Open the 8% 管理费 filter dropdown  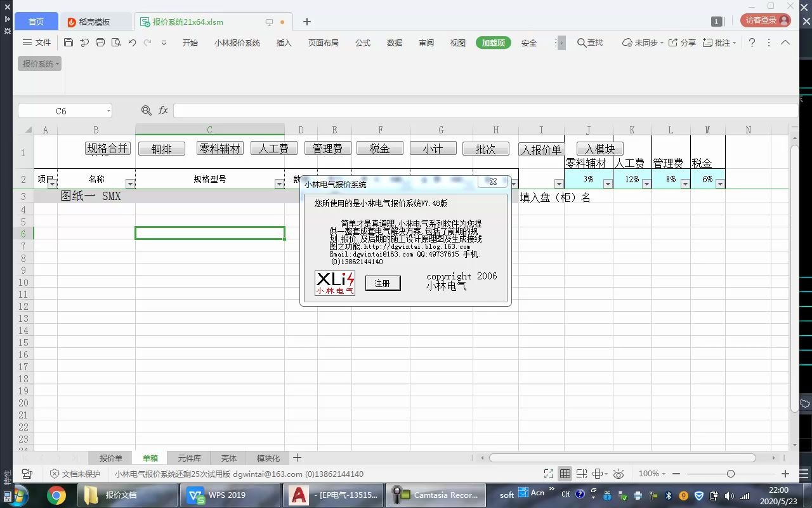pos(685,184)
